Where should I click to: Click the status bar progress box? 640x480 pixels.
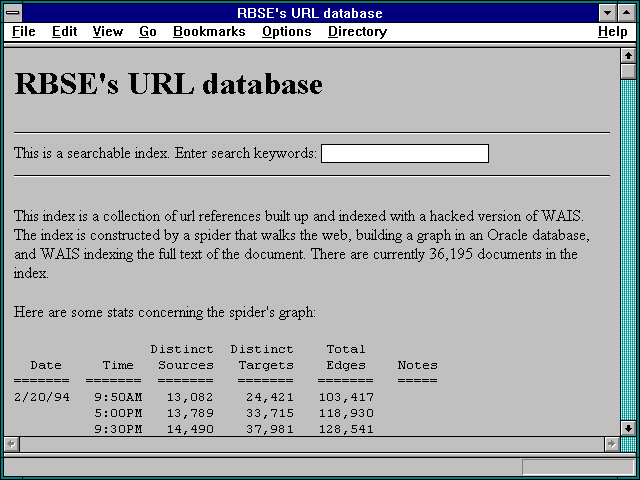[x=578, y=467]
